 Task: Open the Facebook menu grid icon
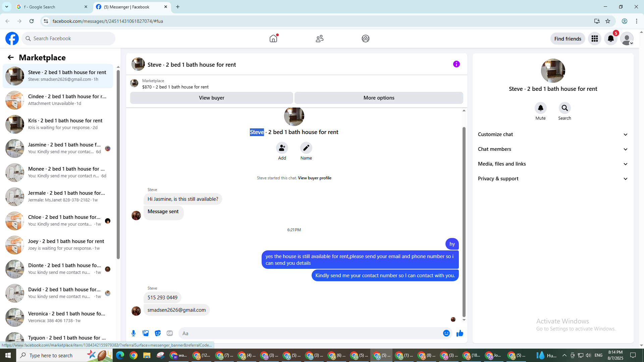[x=595, y=39]
